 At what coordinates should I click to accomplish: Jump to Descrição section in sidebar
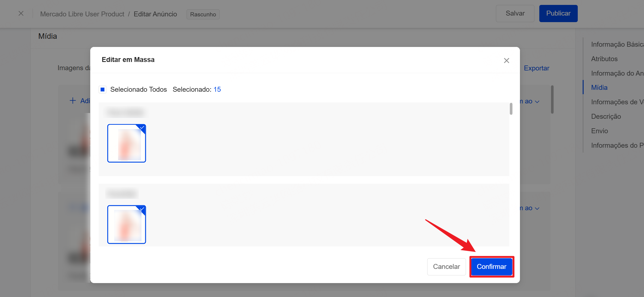click(x=606, y=117)
